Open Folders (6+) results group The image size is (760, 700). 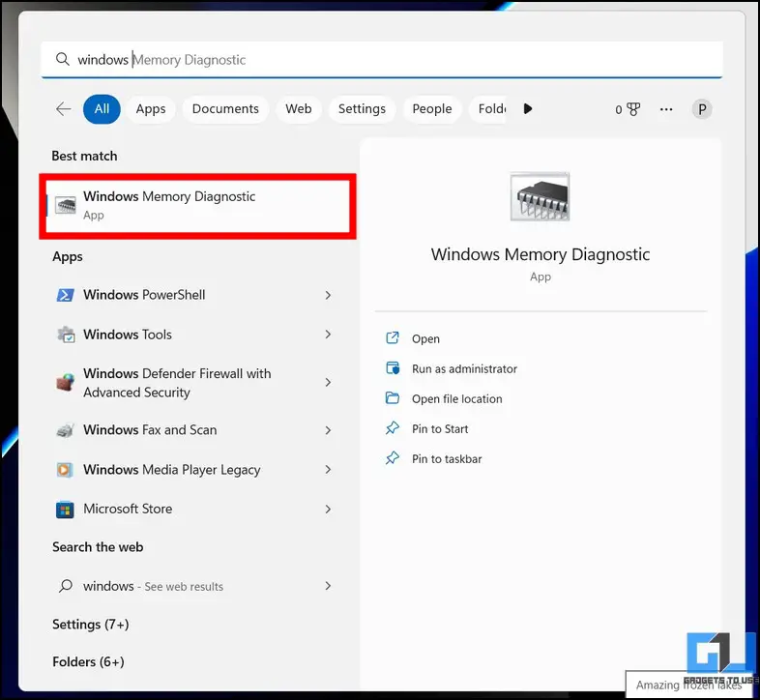click(x=88, y=662)
